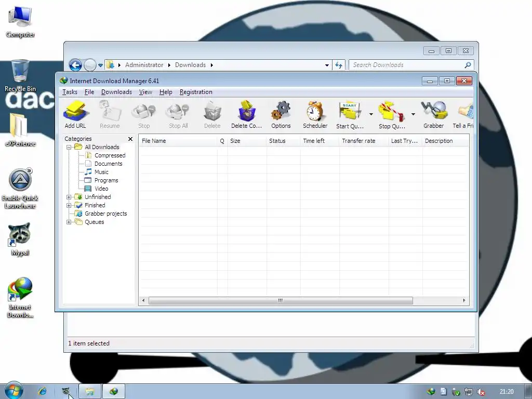Open Options with the gear icon
The width and height of the screenshot is (532, 399).
tap(281, 114)
